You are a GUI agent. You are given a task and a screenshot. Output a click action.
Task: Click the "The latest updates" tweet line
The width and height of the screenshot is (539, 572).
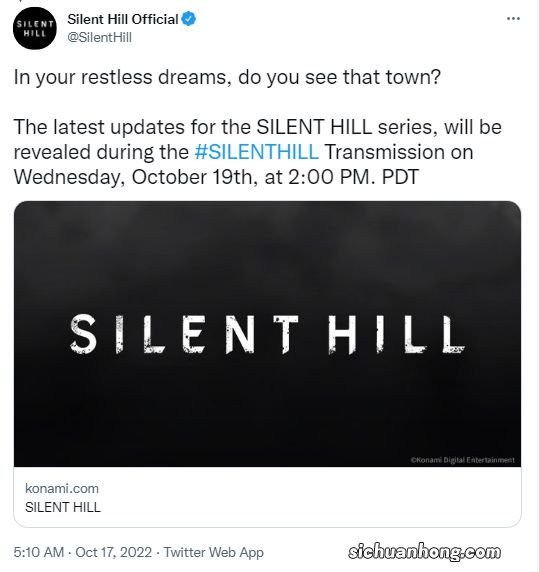coord(257,127)
